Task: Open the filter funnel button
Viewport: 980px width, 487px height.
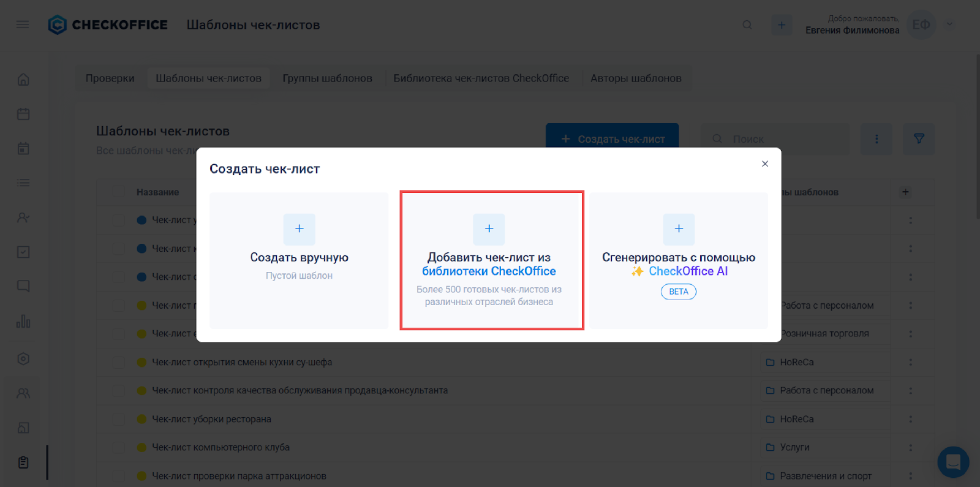Action: [x=919, y=139]
